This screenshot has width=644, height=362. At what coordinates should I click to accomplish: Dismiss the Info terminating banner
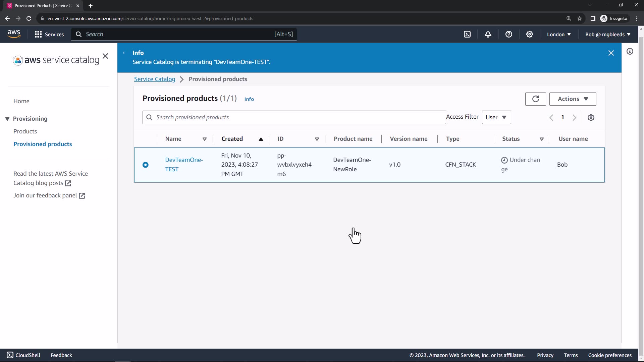[611, 53]
